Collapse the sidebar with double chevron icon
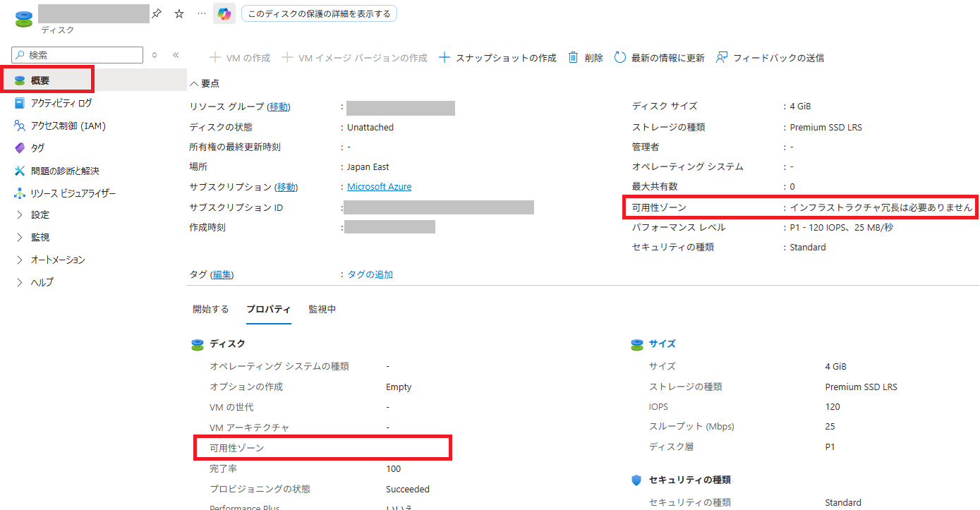This screenshot has width=980, height=510. 176,55
